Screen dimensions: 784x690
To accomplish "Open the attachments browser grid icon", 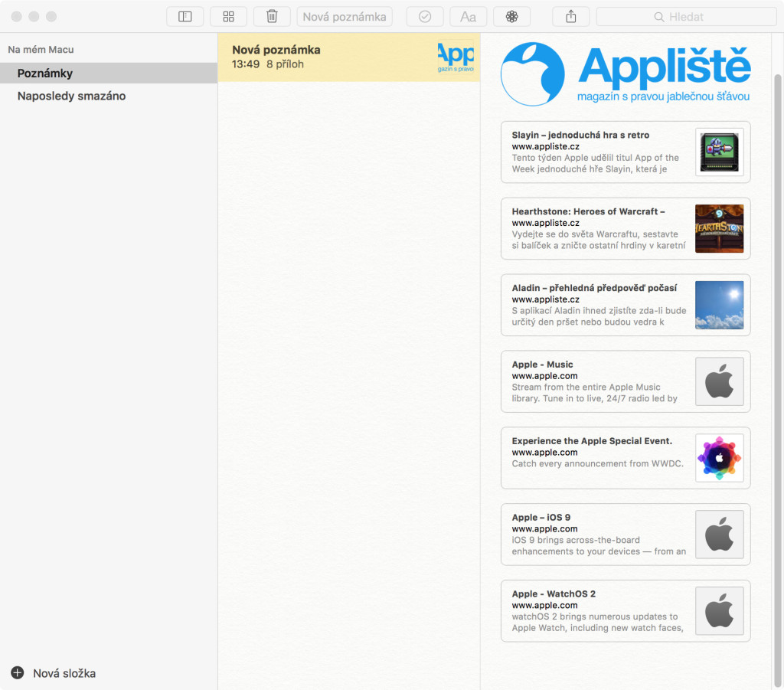I will 228,17.
